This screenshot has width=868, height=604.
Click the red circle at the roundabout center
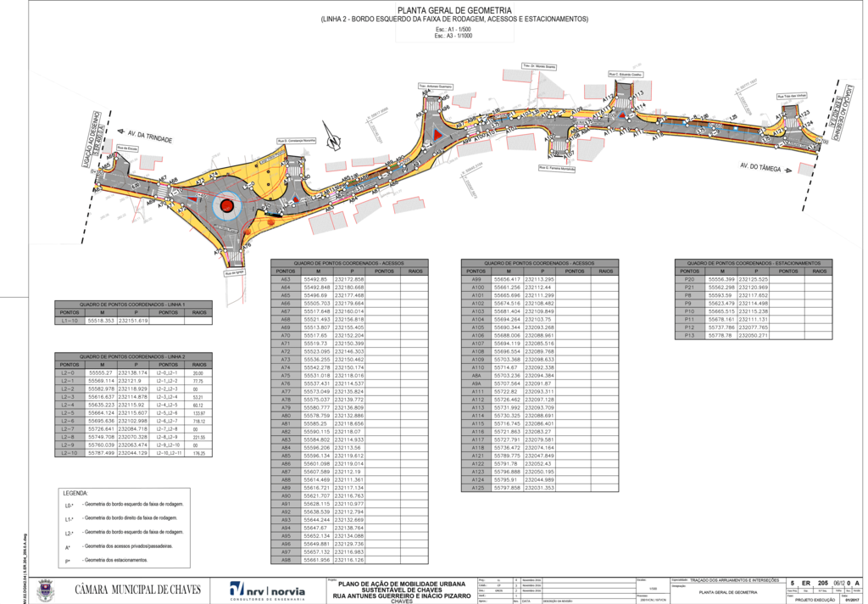click(226, 205)
